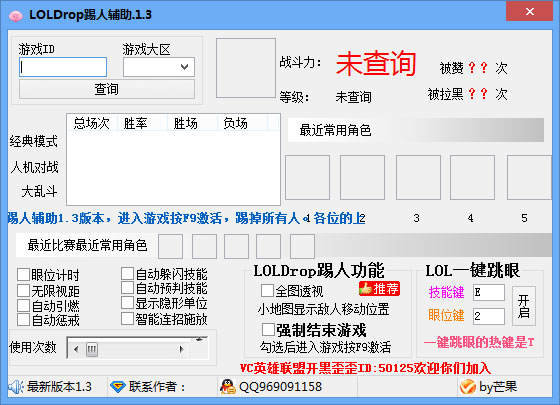The image size is (560, 405).
Task: Select recent champion slot number 1
Action: click(x=307, y=177)
